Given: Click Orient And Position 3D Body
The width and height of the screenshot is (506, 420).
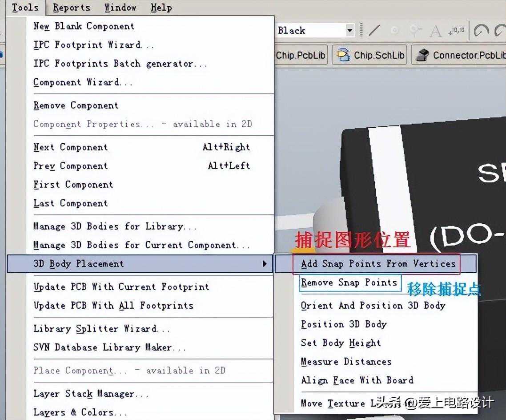Looking at the screenshot, I should tap(373, 306).
